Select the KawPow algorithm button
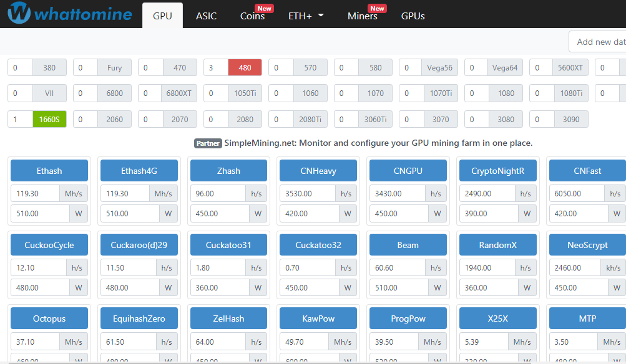The height and width of the screenshot is (364, 626). (318, 318)
